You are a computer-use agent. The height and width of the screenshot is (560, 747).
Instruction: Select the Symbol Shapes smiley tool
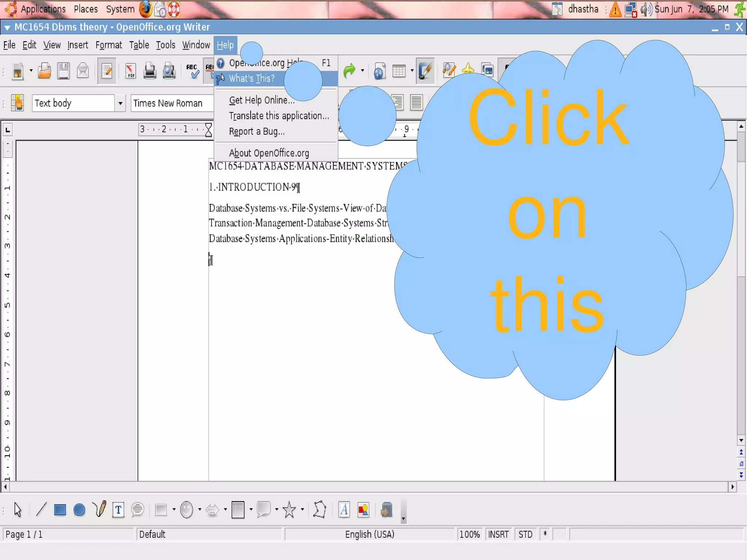click(187, 509)
